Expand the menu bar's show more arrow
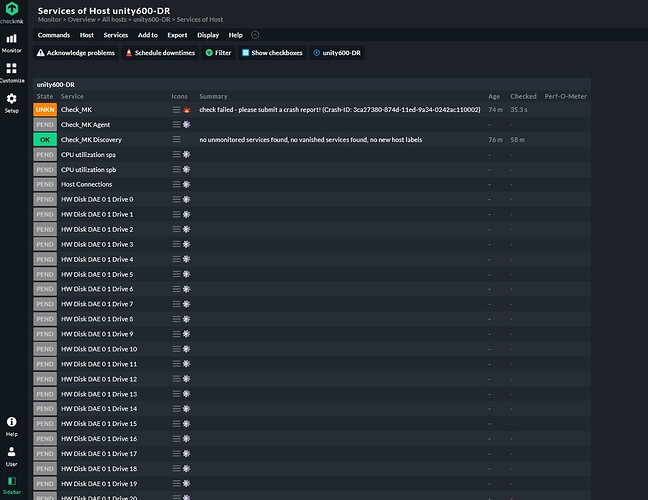The image size is (648, 500). tap(255, 35)
